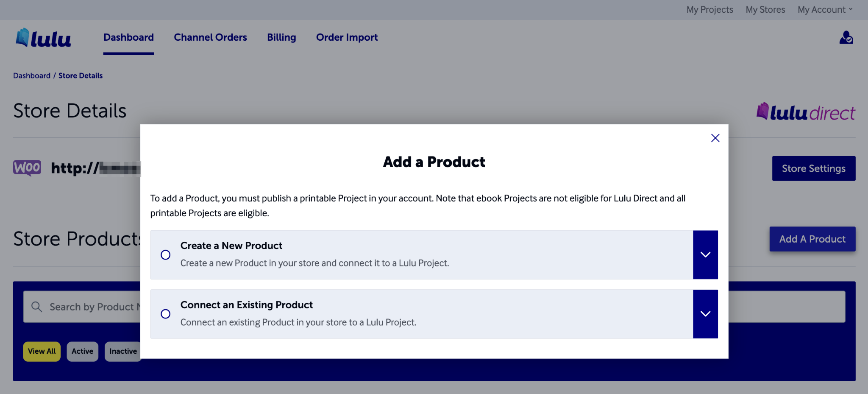868x394 pixels.
Task: Switch to the Dashboard tab
Action: [x=128, y=37]
